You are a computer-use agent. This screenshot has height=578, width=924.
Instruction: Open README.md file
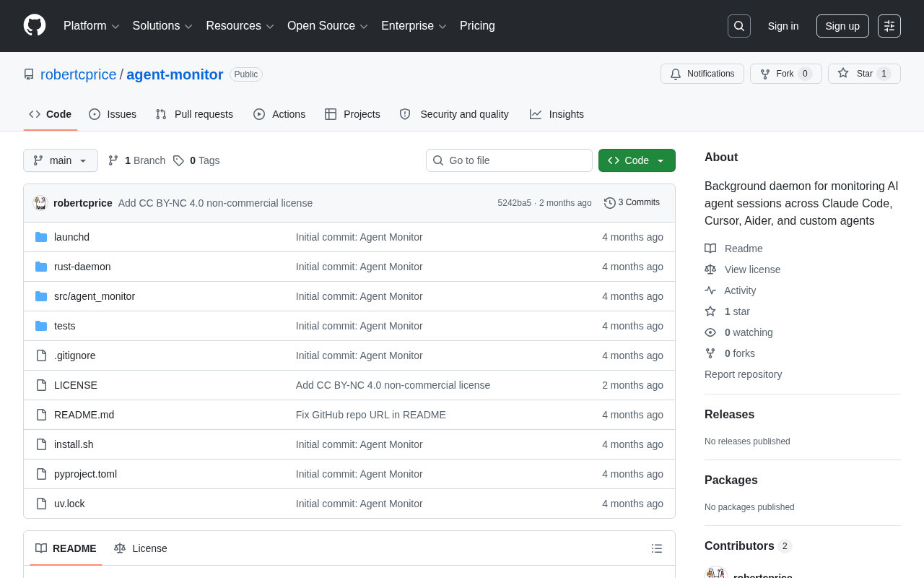tap(84, 415)
